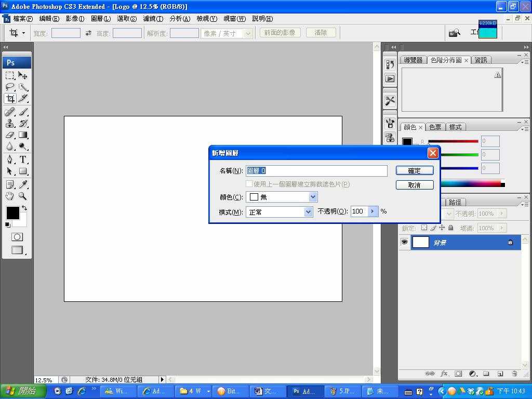The height and width of the screenshot is (399, 532).
Task: Select the Brush tool
Action: 23,112
